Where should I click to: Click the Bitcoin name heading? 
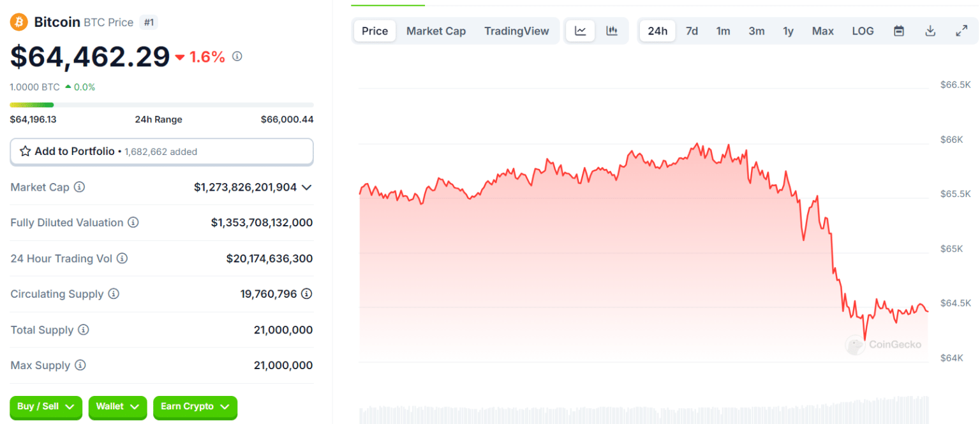[57, 22]
